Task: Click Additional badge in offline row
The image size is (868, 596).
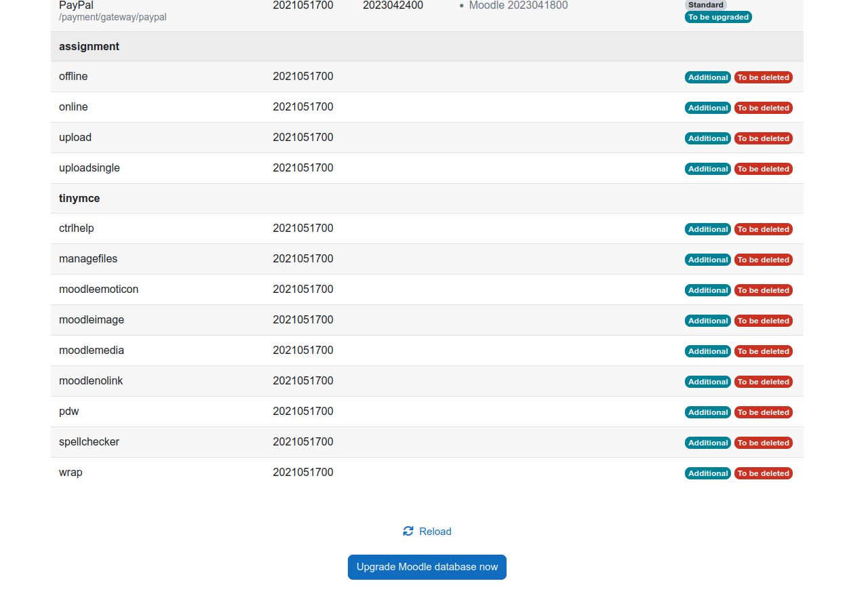Action: (708, 77)
